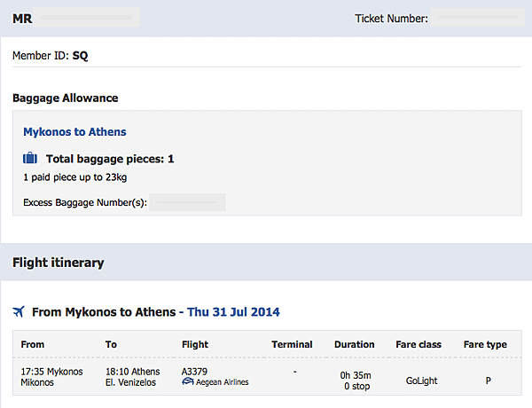The height and width of the screenshot is (408, 532).
Task: Click the Total baggage pieces text
Action: click(x=110, y=159)
